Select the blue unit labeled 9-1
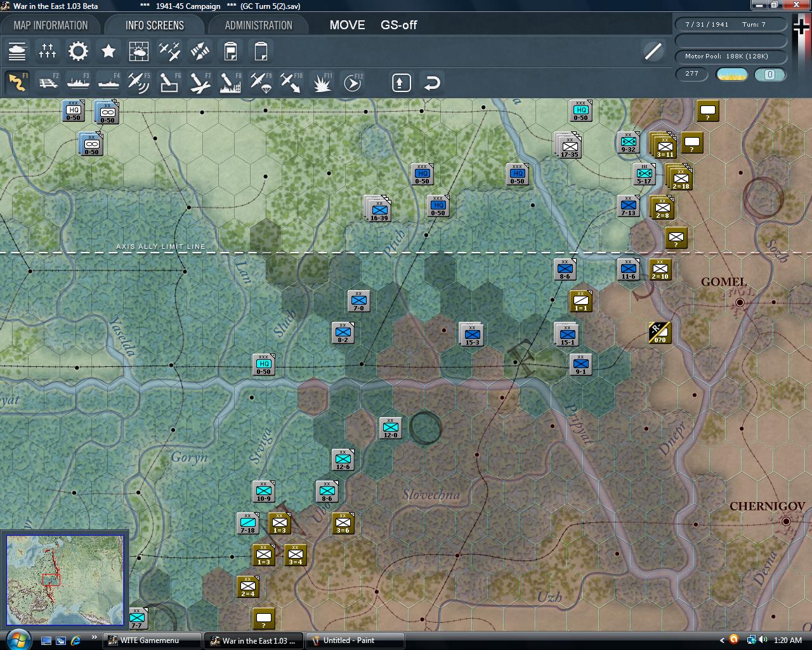812x650 pixels. tap(580, 365)
